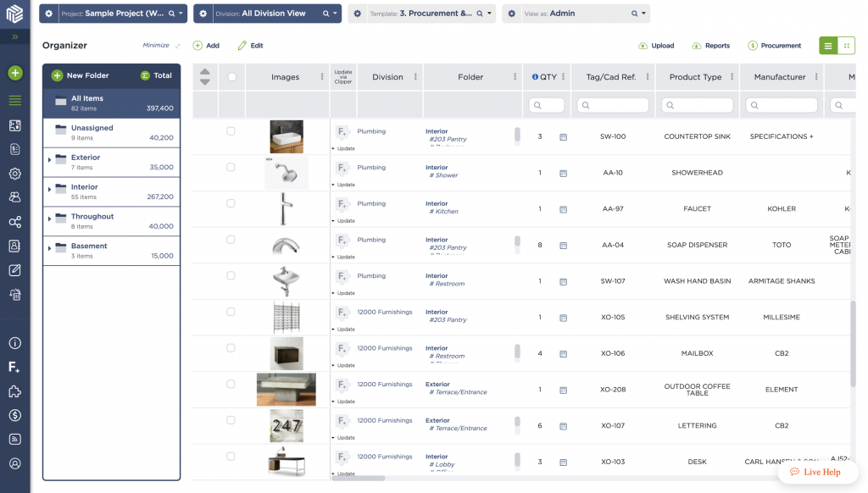Click the Upload button
The image size is (868, 493).
click(x=657, y=45)
